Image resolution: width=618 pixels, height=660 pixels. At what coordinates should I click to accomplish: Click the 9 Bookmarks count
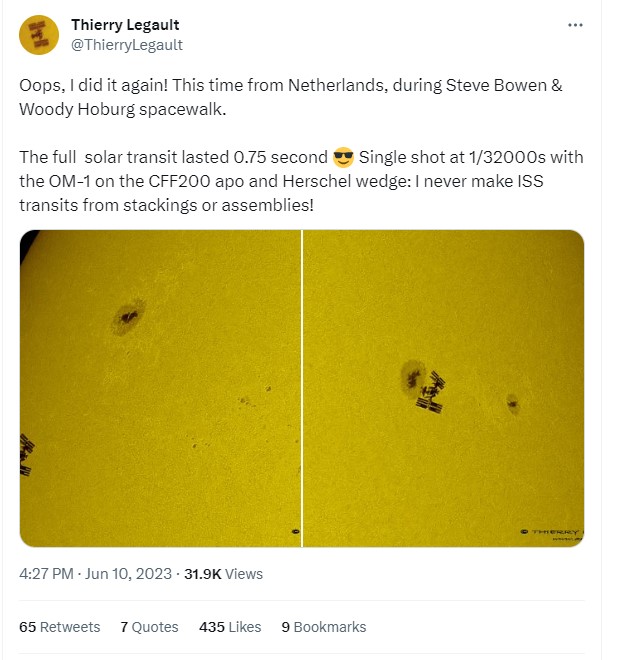(x=323, y=627)
